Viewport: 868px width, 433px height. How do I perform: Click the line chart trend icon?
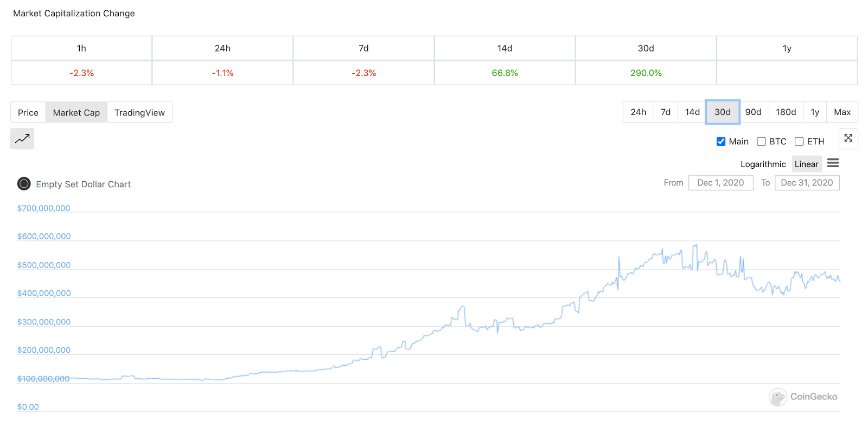tap(22, 139)
